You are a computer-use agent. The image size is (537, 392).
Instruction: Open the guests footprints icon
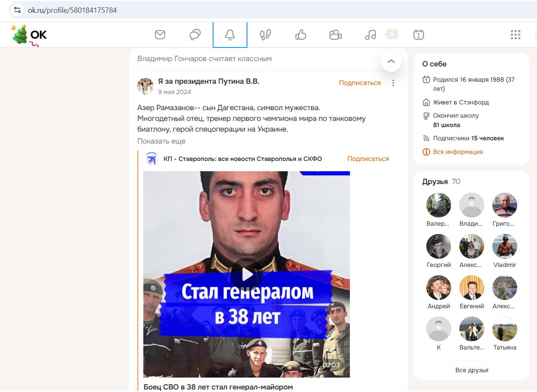tap(265, 35)
